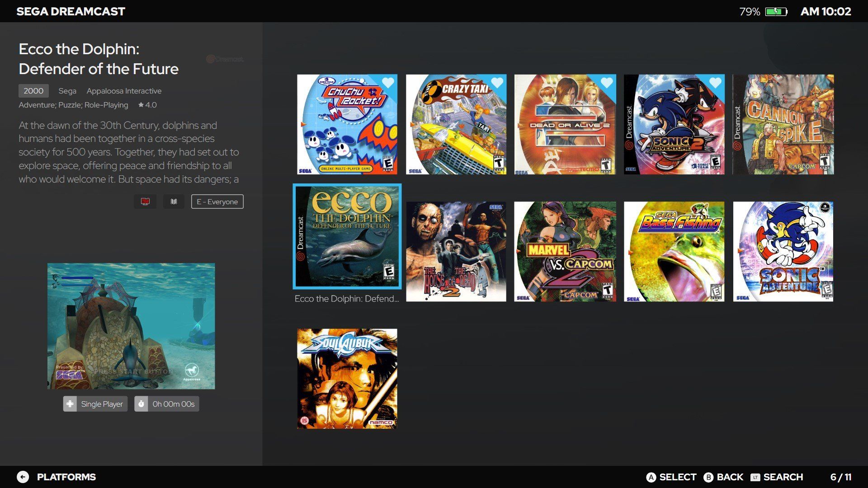This screenshot has height=488, width=868.
Task: Select the Crazy Taxi game cover
Action: (x=456, y=125)
